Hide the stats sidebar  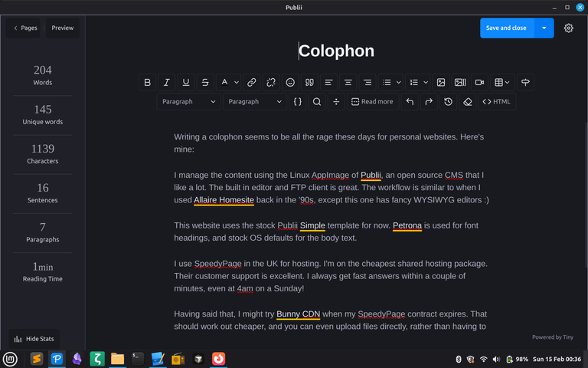coord(34,339)
